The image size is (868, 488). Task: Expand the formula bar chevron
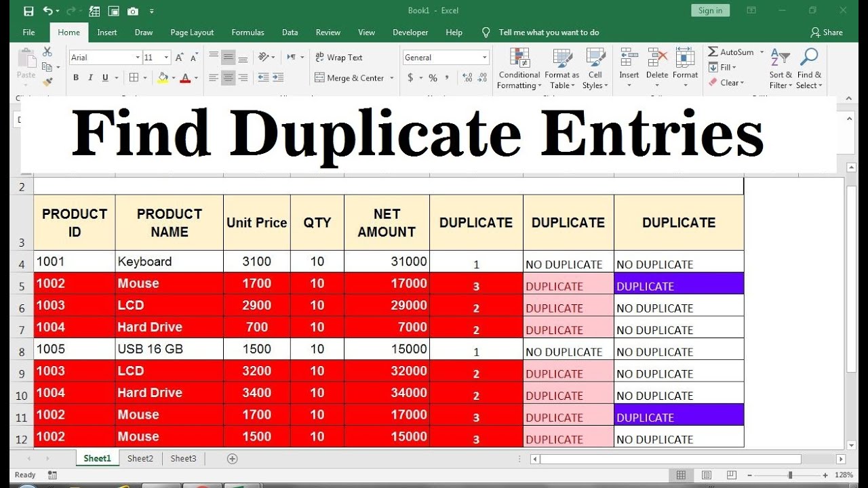click(848, 119)
